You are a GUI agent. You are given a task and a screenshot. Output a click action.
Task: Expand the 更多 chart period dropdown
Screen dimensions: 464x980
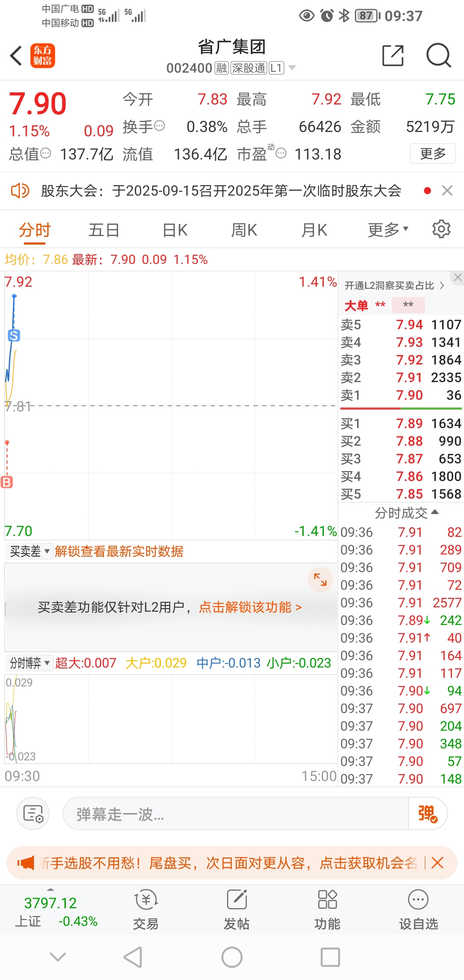tap(388, 230)
